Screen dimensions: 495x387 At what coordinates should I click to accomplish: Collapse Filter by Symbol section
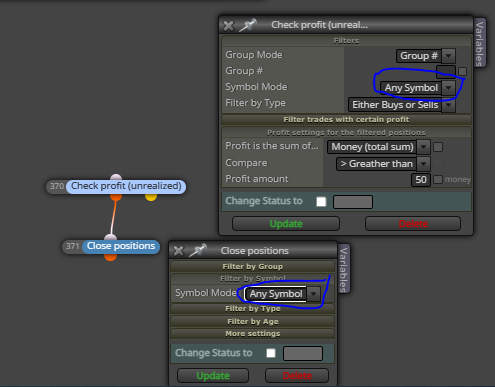tap(253, 279)
